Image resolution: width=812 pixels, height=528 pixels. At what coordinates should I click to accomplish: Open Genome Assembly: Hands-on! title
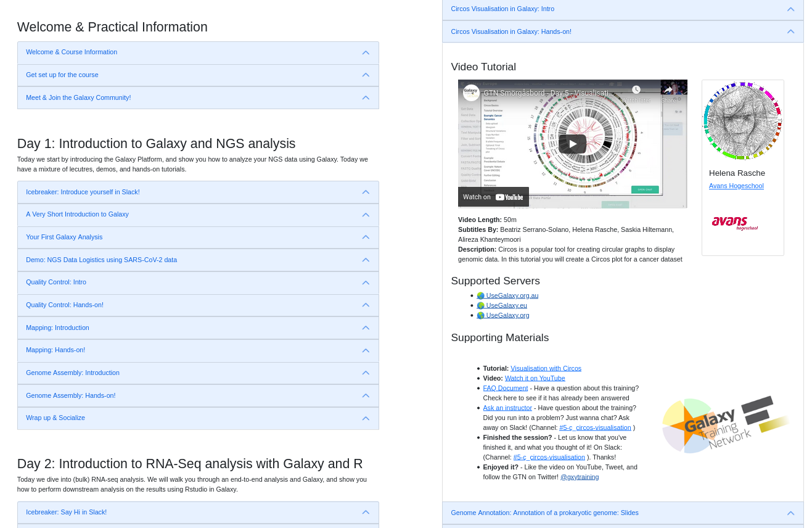pyautogui.click(x=71, y=395)
